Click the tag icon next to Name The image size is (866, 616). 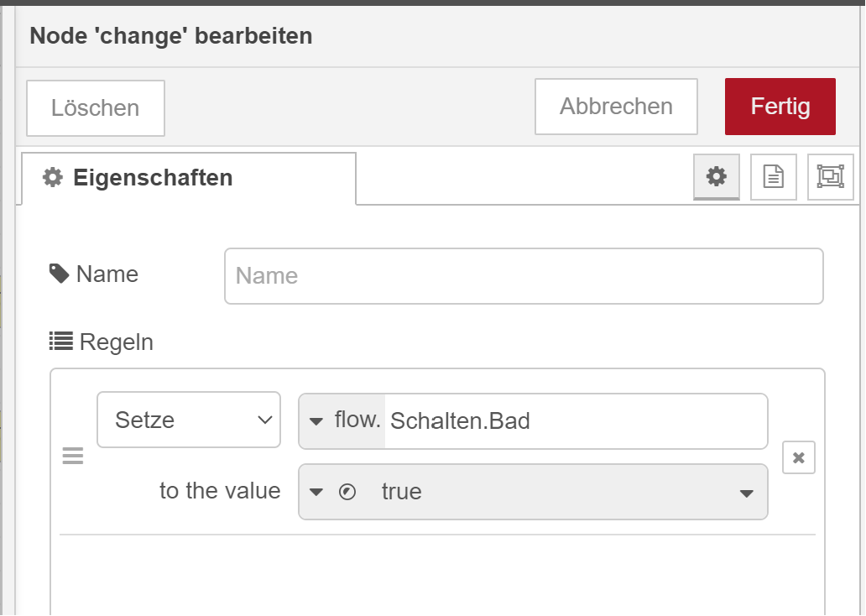(59, 274)
